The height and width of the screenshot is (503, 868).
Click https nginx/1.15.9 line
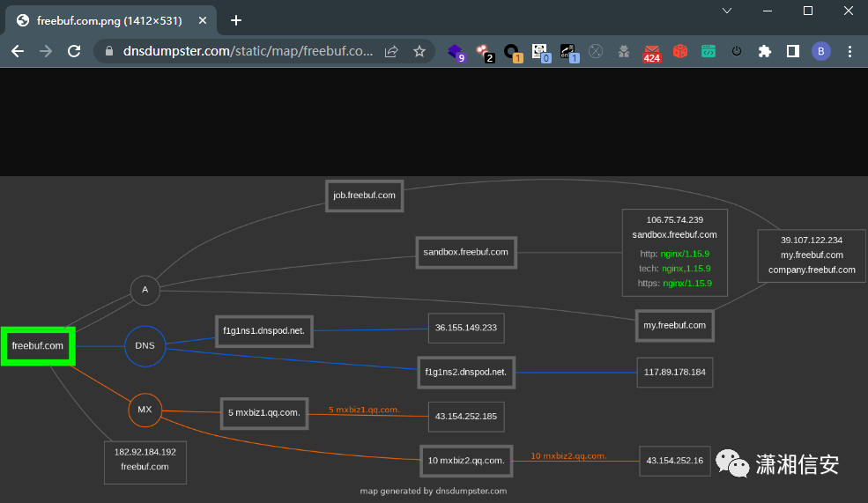675,284
